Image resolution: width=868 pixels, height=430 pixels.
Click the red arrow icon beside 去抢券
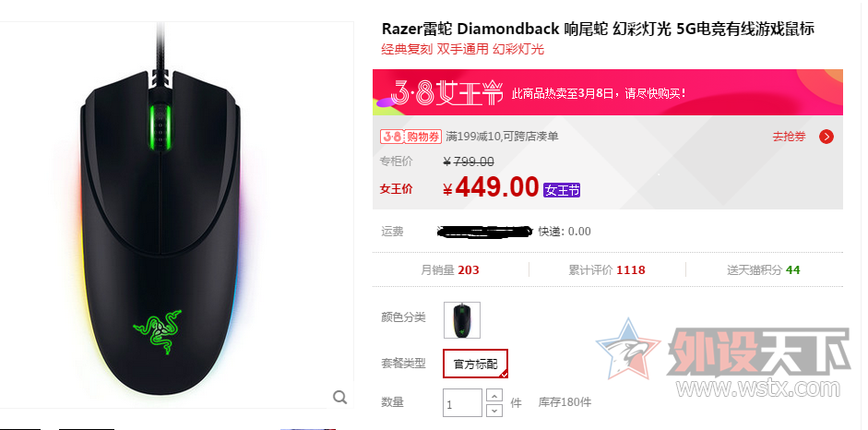click(826, 137)
